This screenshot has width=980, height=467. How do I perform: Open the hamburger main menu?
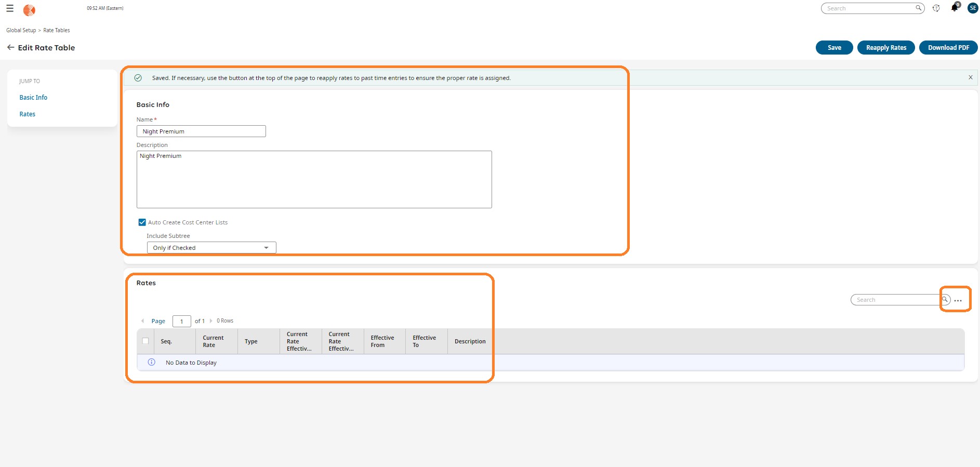pyautogui.click(x=10, y=8)
